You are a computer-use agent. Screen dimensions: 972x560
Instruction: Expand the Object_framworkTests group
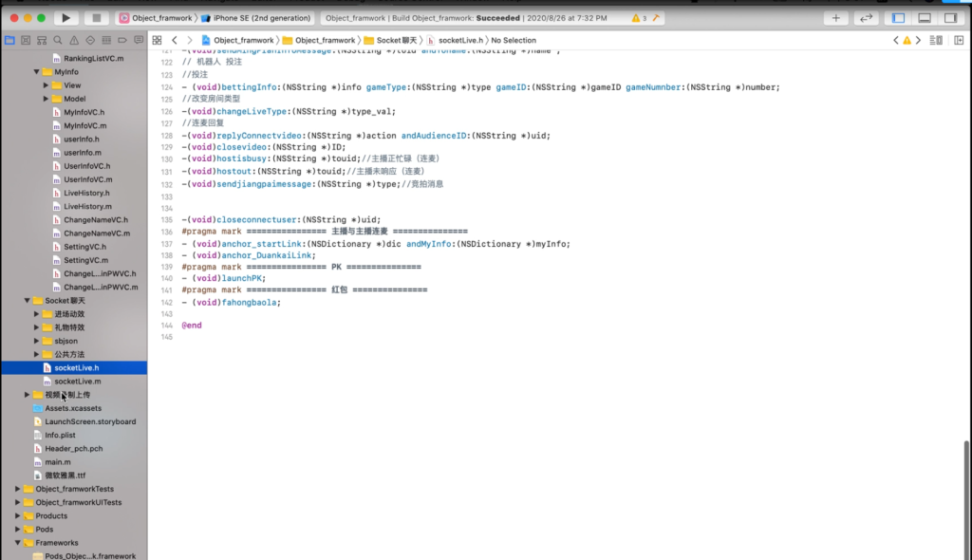tap(18, 490)
